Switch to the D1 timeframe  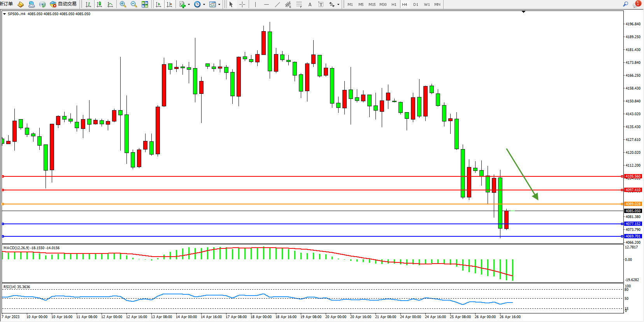[416, 4]
